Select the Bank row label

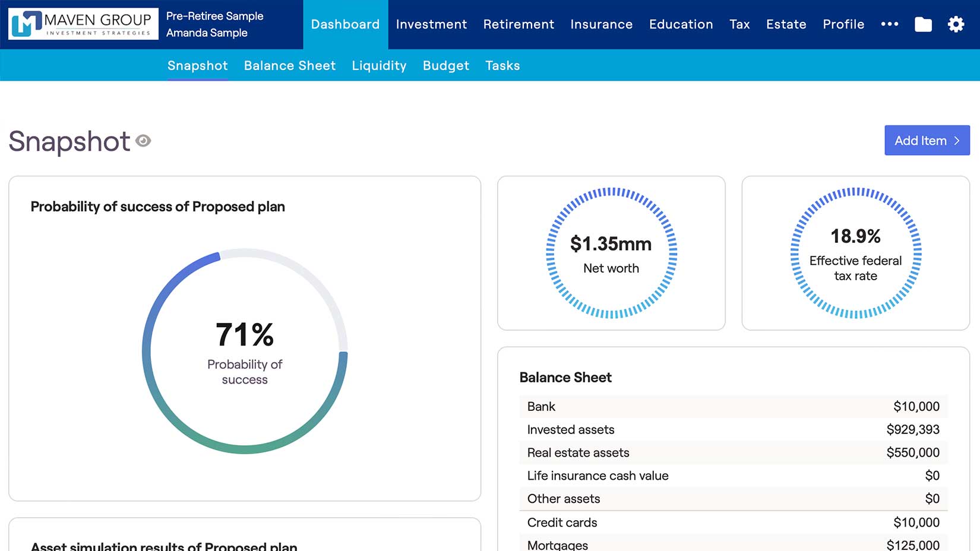coord(541,407)
